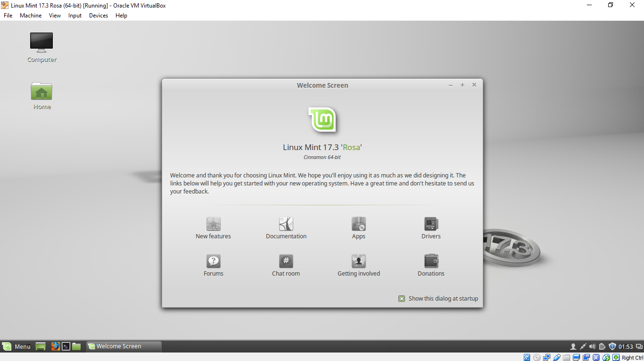Open the Chat room icon

coord(286,261)
